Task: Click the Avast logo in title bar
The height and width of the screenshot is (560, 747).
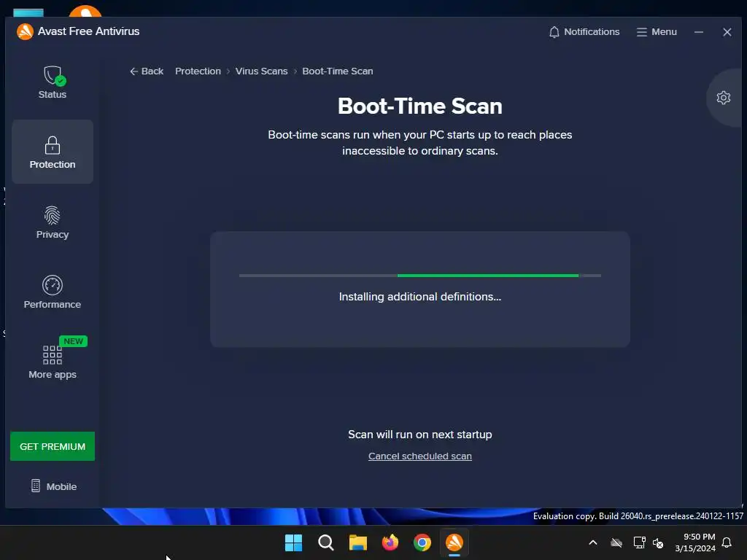Action: coord(25,31)
